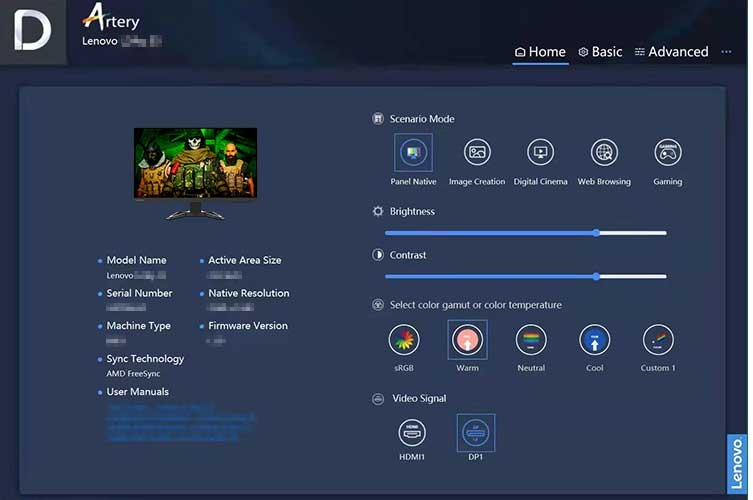Choose Cool color temperature
753x500 pixels.
[x=595, y=340]
